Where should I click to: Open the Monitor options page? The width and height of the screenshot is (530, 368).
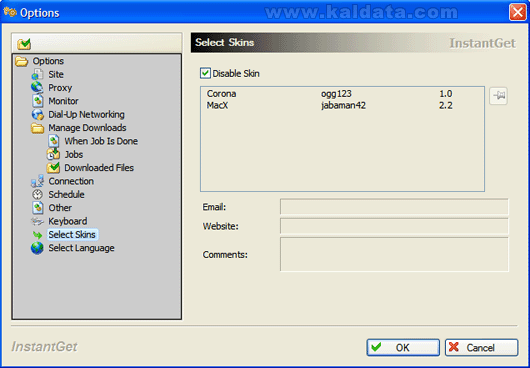click(63, 101)
